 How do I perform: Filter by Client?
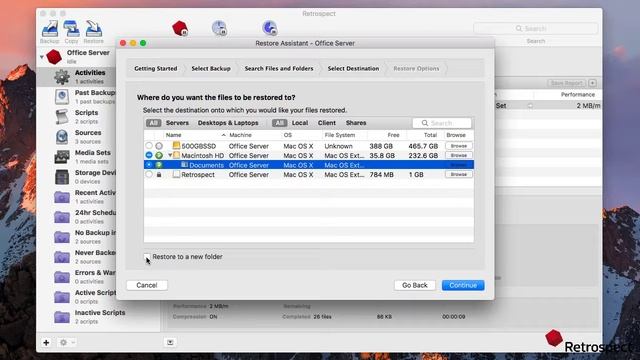(327, 123)
